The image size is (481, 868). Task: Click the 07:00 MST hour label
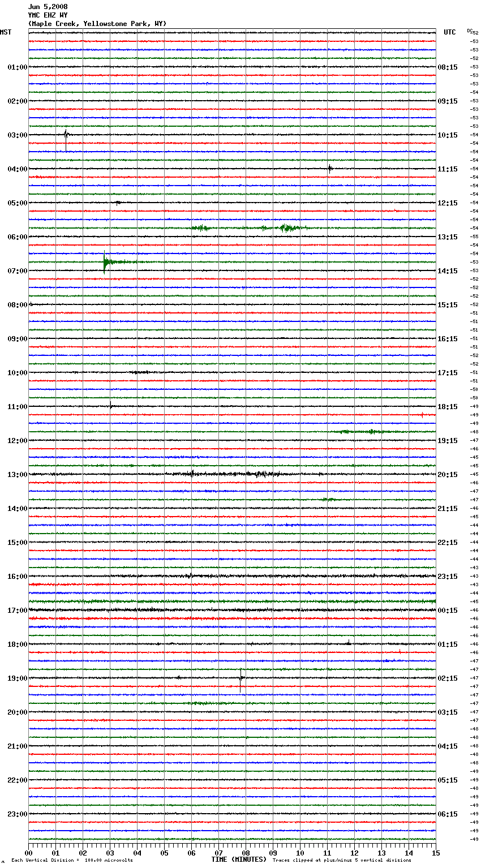click(x=18, y=271)
